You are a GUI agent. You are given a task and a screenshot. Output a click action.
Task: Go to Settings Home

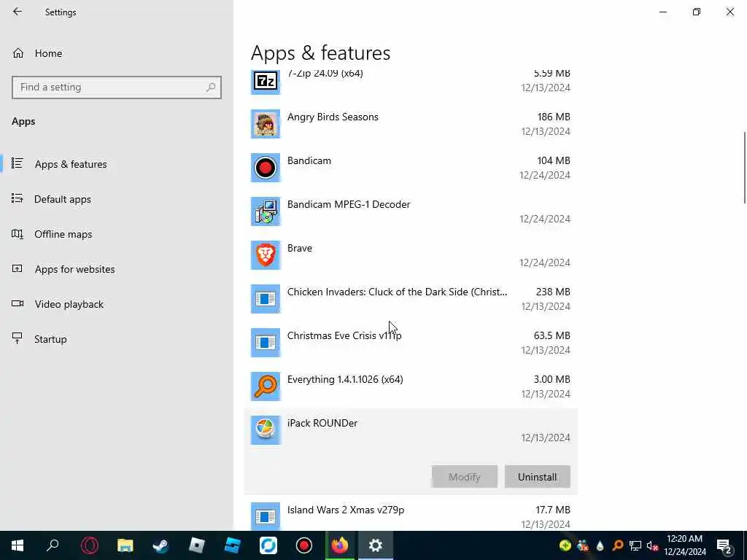pyautogui.click(x=48, y=53)
